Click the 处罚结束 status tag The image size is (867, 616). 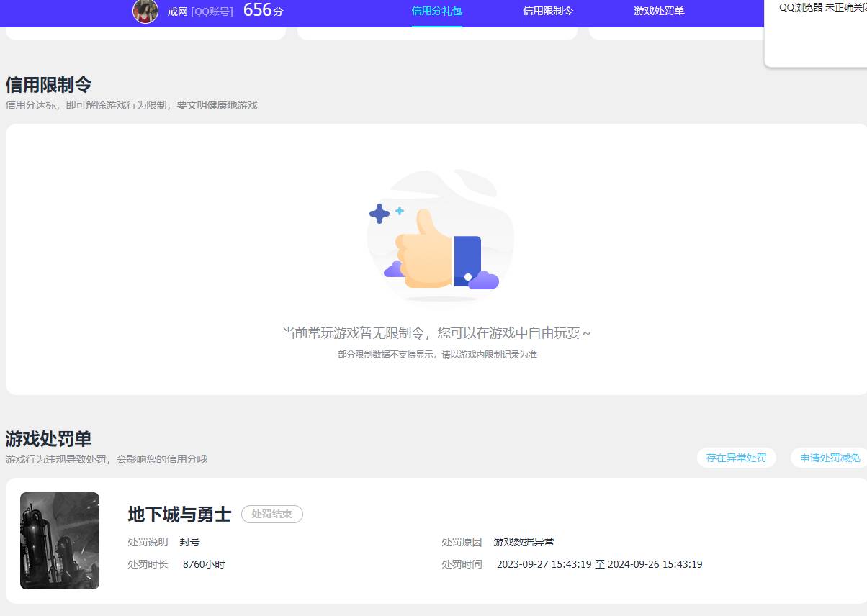(x=271, y=514)
